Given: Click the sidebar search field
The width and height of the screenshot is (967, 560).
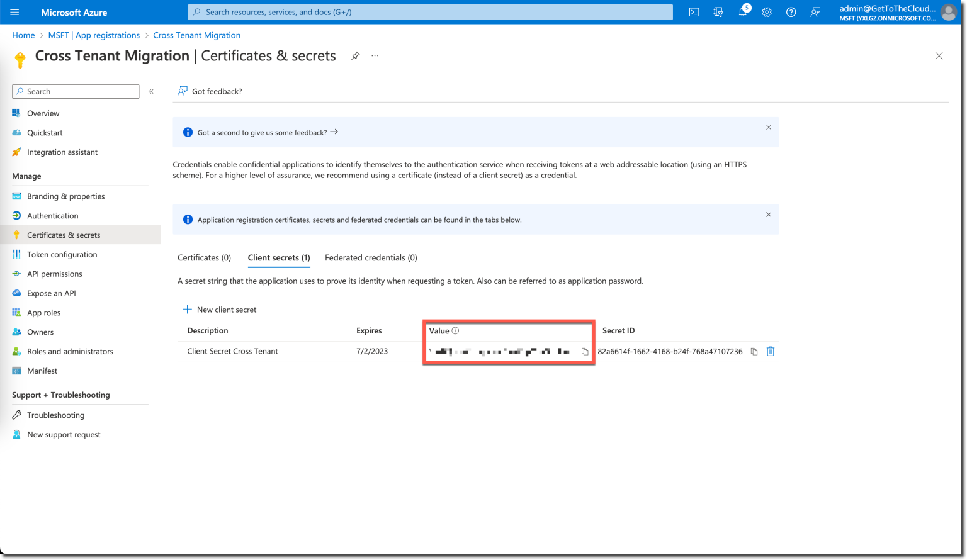Looking at the screenshot, I should coord(76,91).
